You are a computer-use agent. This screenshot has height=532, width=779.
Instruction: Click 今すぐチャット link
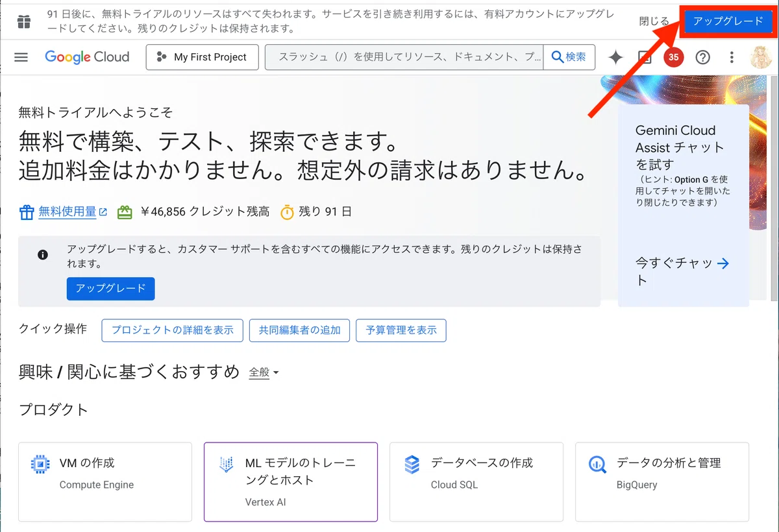pos(674,271)
